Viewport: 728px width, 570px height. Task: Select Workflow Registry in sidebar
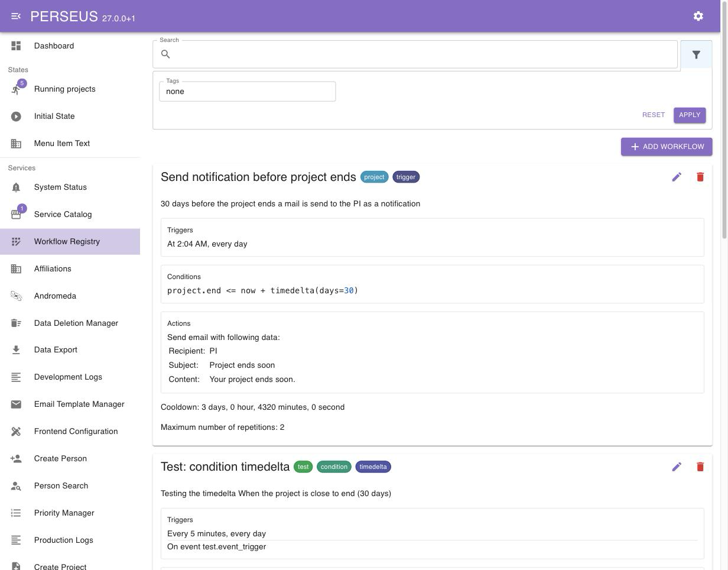tap(70, 242)
